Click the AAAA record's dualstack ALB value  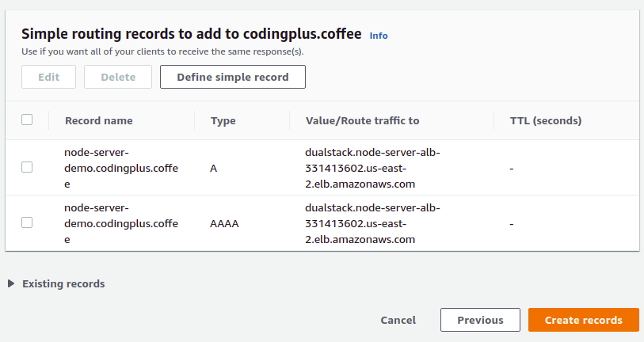(x=372, y=223)
